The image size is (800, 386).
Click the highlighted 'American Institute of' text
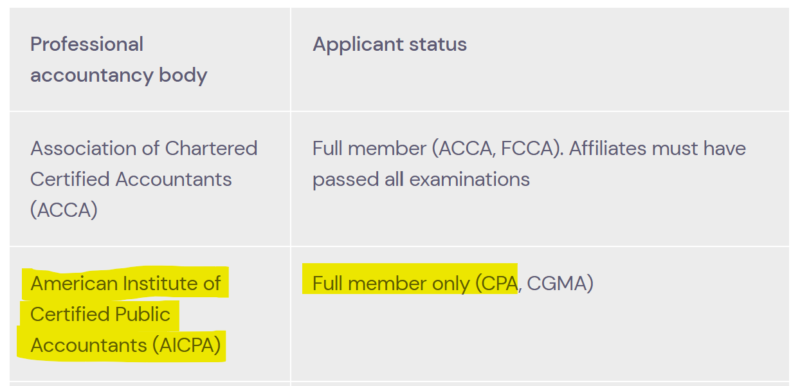coord(126,283)
